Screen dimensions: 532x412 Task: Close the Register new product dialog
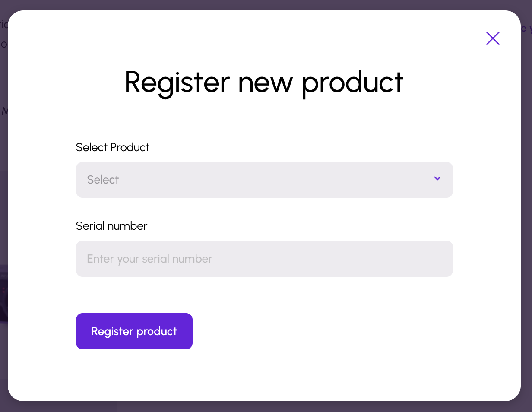(x=493, y=38)
